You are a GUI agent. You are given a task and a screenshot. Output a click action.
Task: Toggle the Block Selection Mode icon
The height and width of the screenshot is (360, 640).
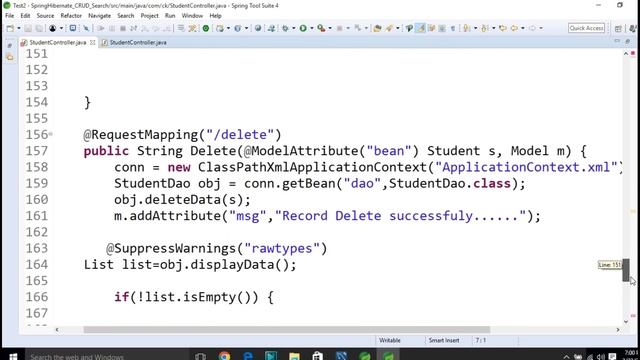pos(442,28)
